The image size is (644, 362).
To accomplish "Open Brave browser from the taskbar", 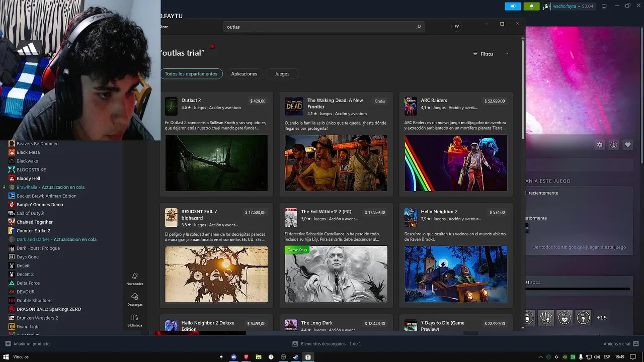I will point(246,357).
